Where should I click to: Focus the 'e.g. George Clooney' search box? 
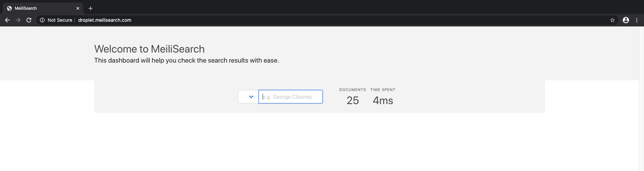[x=290, y=97]
